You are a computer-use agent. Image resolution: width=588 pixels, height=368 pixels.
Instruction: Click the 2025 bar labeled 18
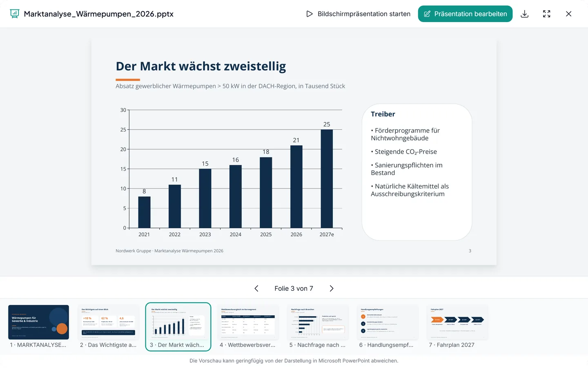(266, 193)
